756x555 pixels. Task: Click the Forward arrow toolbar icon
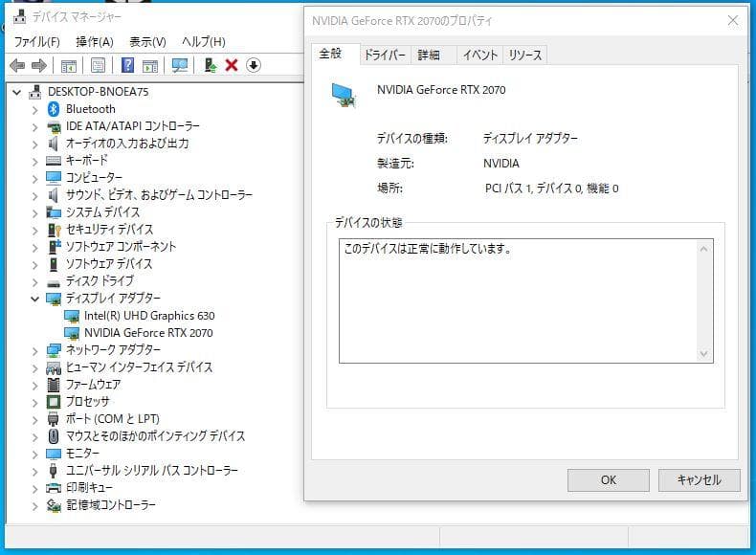39,65
